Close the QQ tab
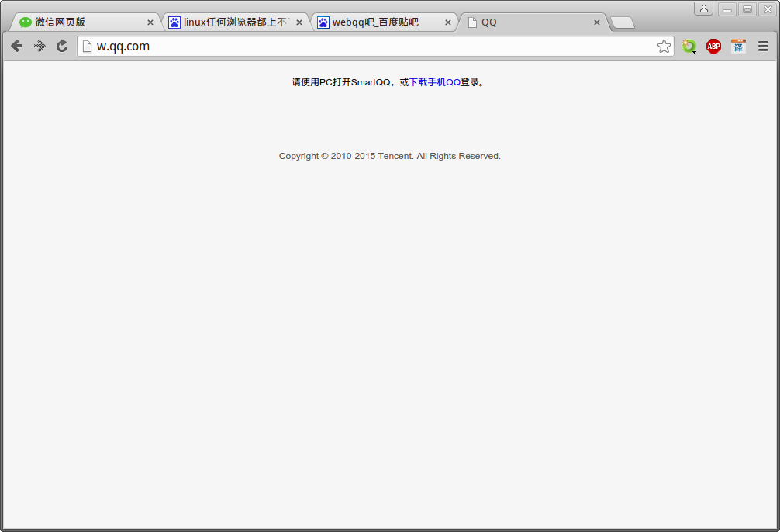 [x=596, y=22]
